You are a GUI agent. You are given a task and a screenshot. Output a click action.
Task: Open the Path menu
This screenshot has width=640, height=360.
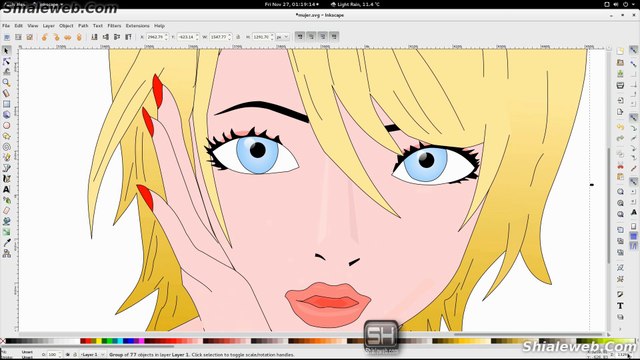83,26
